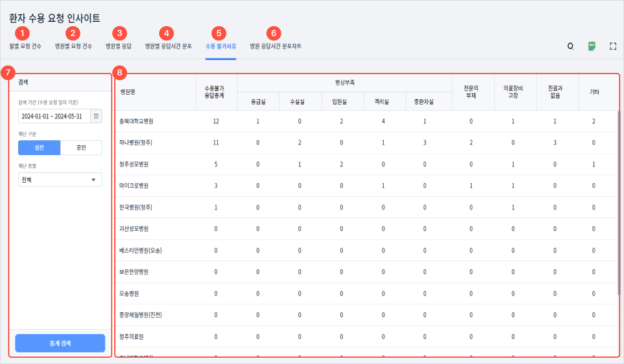624x364 pixels.
Task: Click the magnifier search icon at top right
Action: [570, 46]
